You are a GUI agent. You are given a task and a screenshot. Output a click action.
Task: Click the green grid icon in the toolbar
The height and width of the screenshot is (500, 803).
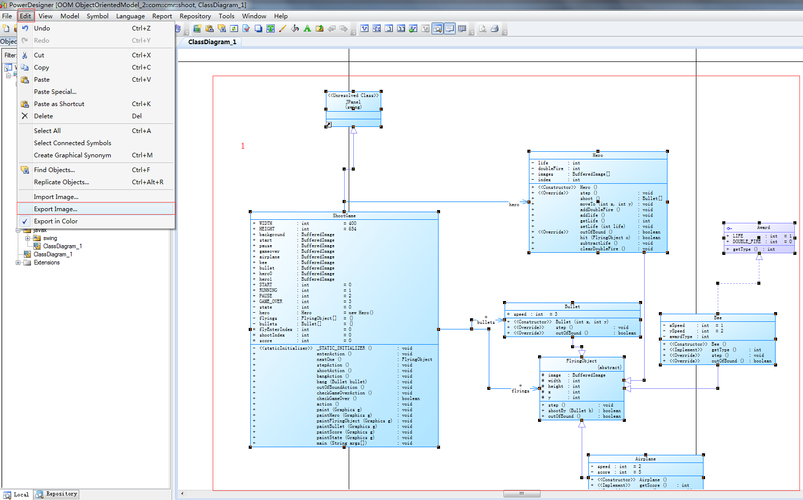(x=197, y=29)
